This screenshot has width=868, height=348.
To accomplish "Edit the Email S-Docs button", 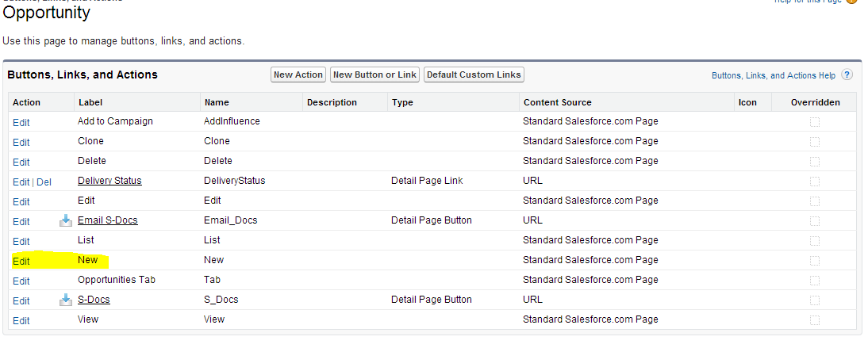I will coord(21,221).
